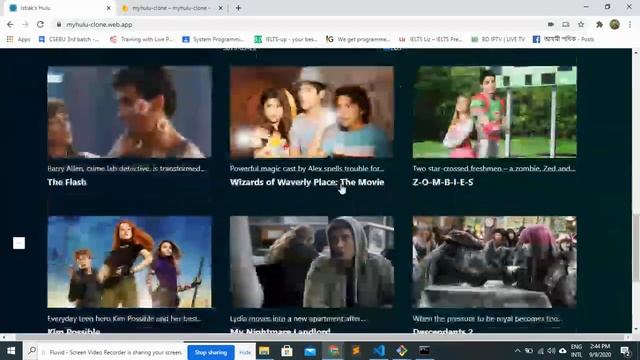Screen dimensions: 640x360
Task: View site info via the lock icon
Action: coord(59,24)
